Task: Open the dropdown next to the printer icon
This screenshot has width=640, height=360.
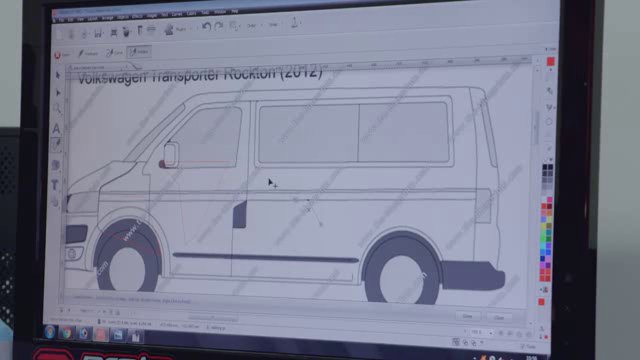Action: pyautogui.click(x=190, y=29)
